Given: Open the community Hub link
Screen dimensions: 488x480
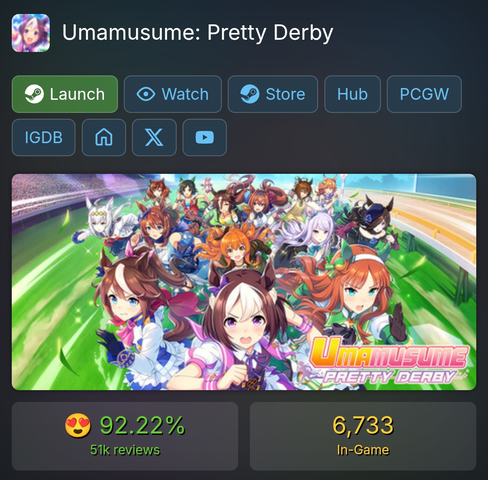Looking at the screenshot, I should point(352,94).
